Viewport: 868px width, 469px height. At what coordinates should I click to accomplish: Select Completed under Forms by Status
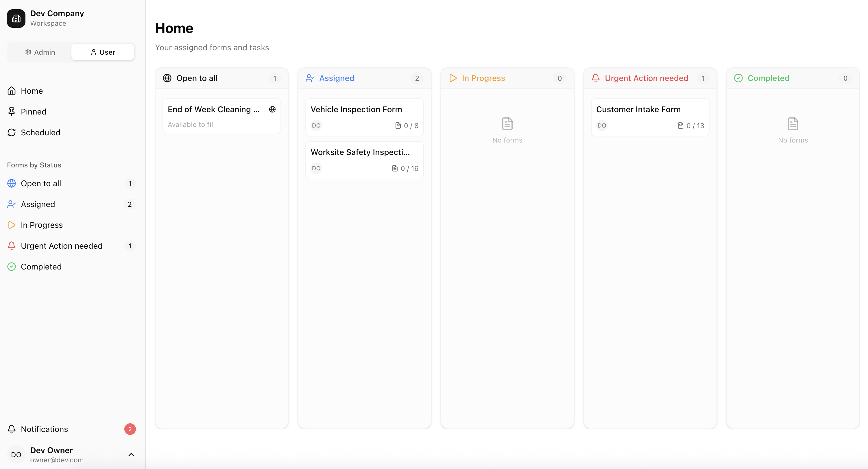pyautogui.click(x=41, y=266)
